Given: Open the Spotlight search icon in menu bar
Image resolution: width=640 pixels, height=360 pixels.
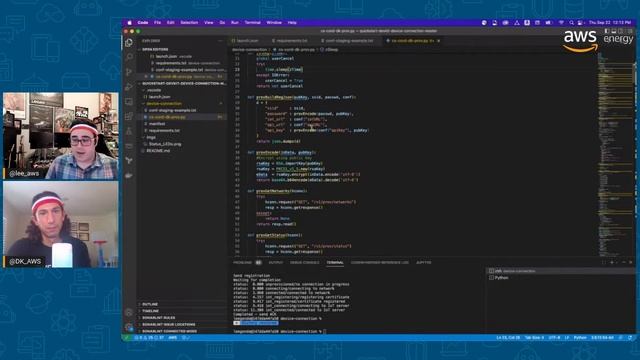Looking at the screenshot, I should [x=571, y=23].
